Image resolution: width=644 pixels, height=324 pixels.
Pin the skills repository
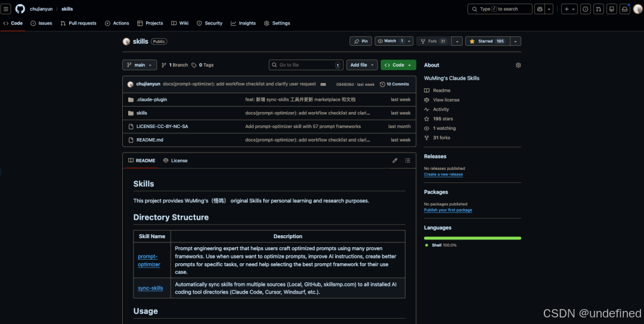click(361, 42)
